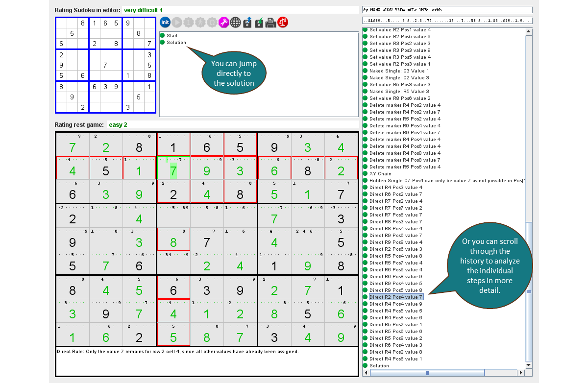Image resolution: width=588 pixels, height=383 pixels.
Task: Click the vertical scrollbar thumb in history
Action: tap(529, 291)
